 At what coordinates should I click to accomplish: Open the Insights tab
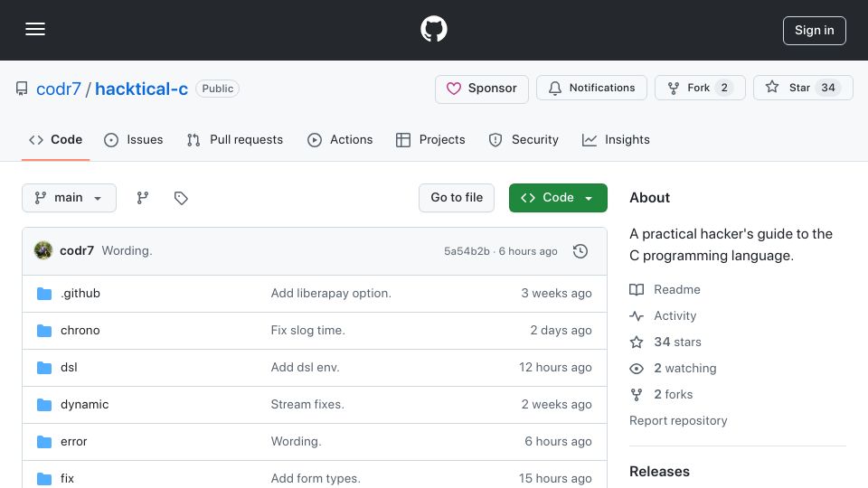[616, 140]
